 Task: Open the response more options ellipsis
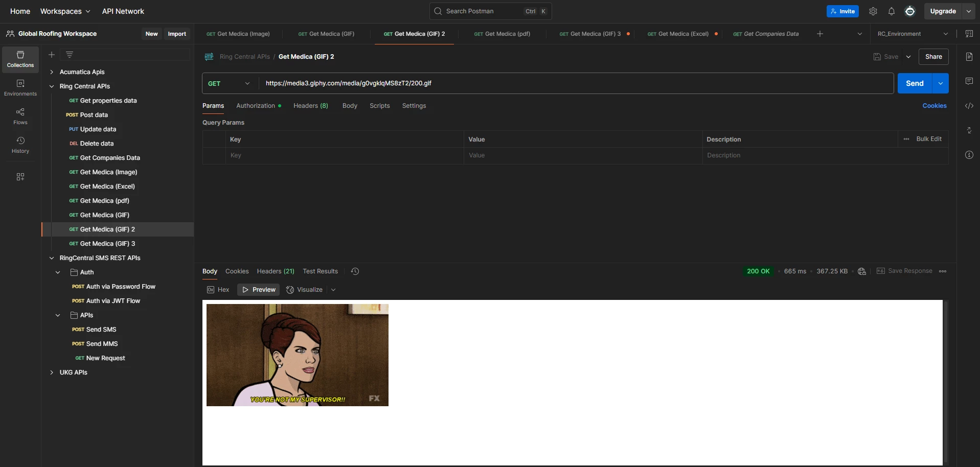(x=943, y=271)
